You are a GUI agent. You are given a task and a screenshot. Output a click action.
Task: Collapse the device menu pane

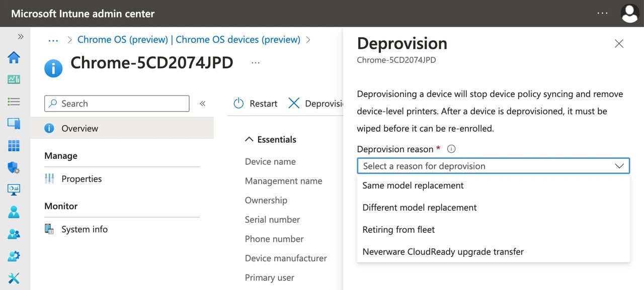point(203,104)
